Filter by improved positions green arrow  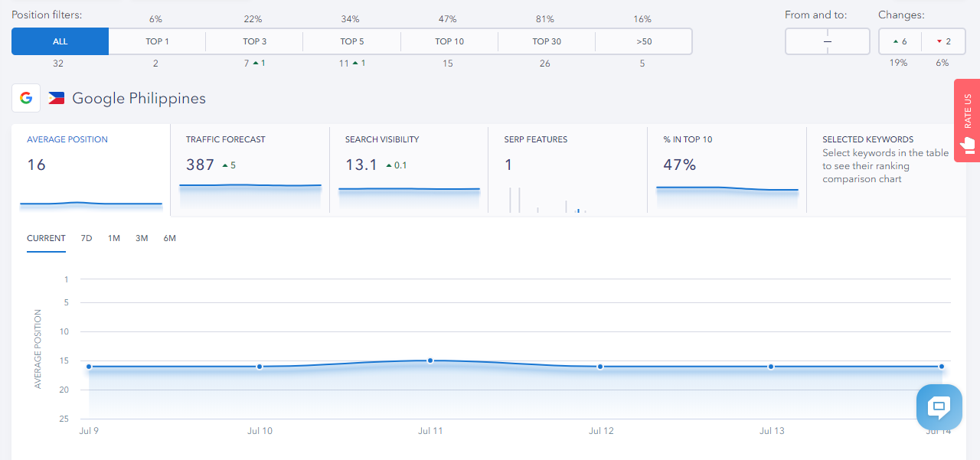900,41
